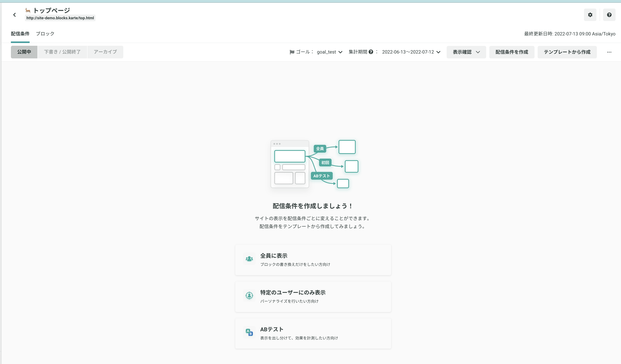Select the 公開中 filter
Viewport: 621px width, 364px height.
24,52
